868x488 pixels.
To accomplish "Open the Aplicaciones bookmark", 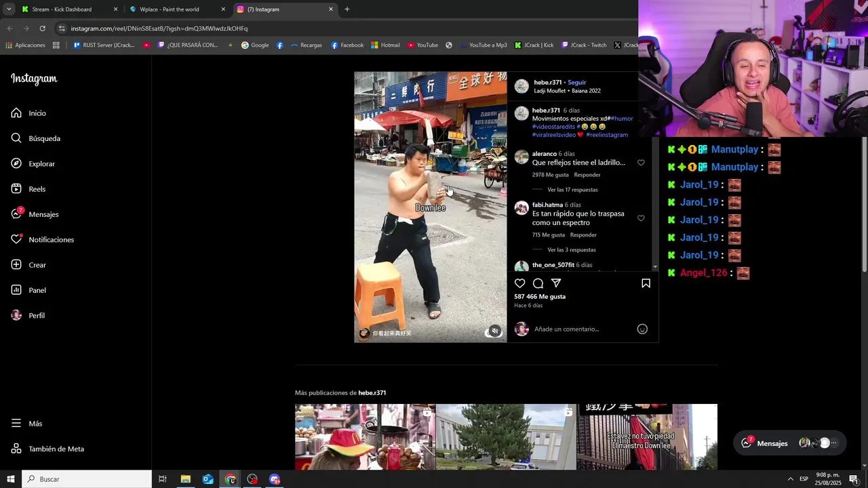I will (26, 45).
